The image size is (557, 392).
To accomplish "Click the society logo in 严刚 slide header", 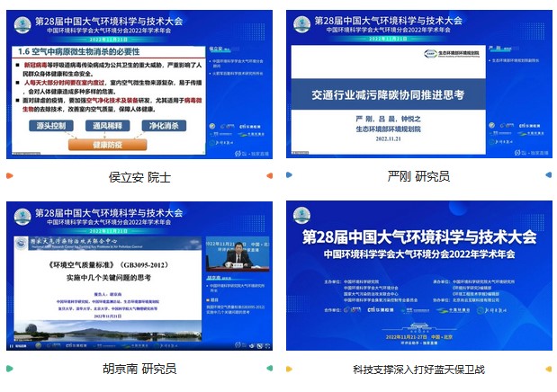I will coord(302,24).
